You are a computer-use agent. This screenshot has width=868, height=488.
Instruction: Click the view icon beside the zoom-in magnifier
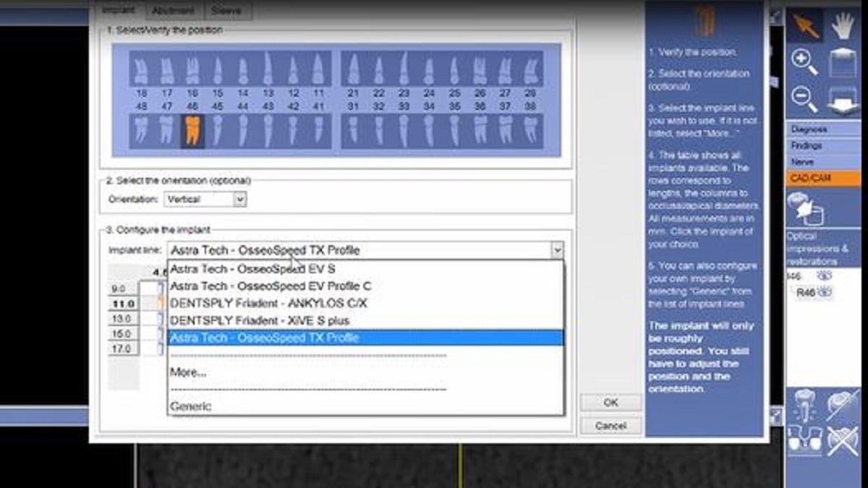click(x=843, y=62)
